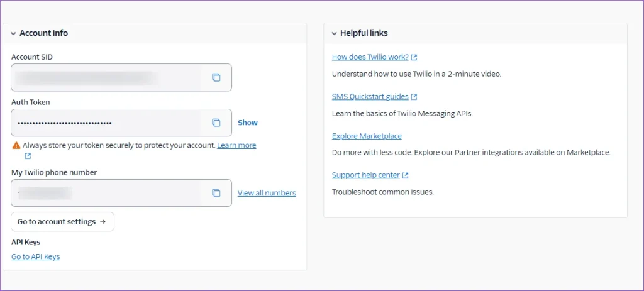644x291 pixels.
Task: Click external icon beside Support help center
Action: (406, 175)
